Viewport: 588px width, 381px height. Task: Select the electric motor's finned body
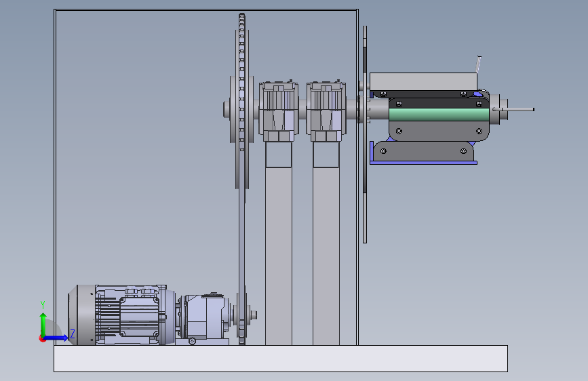(x=132, y=315)
